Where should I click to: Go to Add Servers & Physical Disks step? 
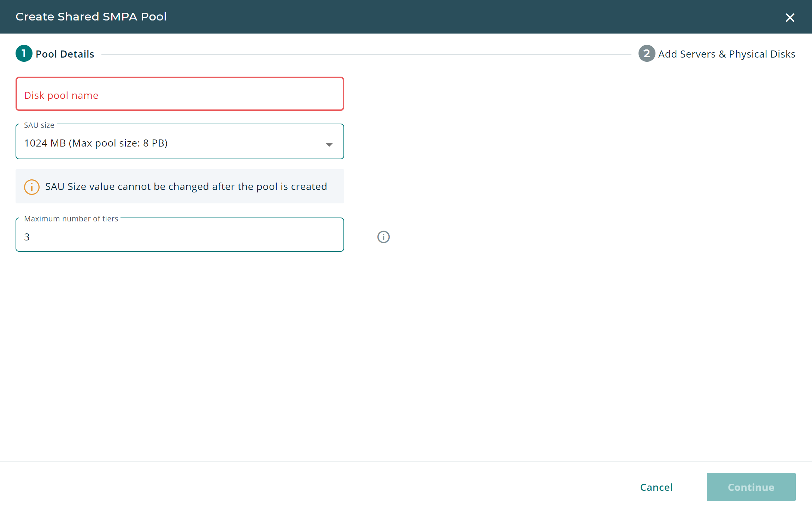[x=726, y=54]
